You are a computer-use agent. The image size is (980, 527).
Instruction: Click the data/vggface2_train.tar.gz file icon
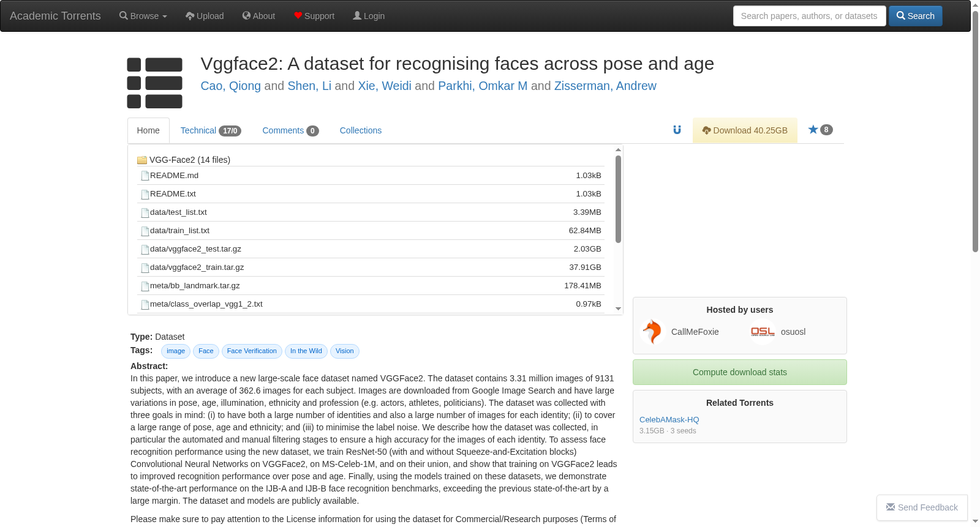pos(145,267)
